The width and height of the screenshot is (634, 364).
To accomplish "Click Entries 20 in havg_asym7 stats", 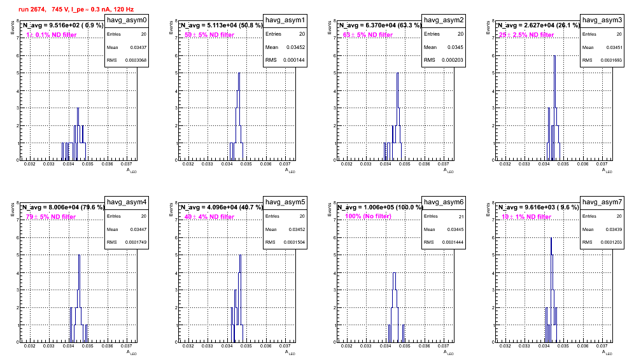I will (x=602, y=216).
